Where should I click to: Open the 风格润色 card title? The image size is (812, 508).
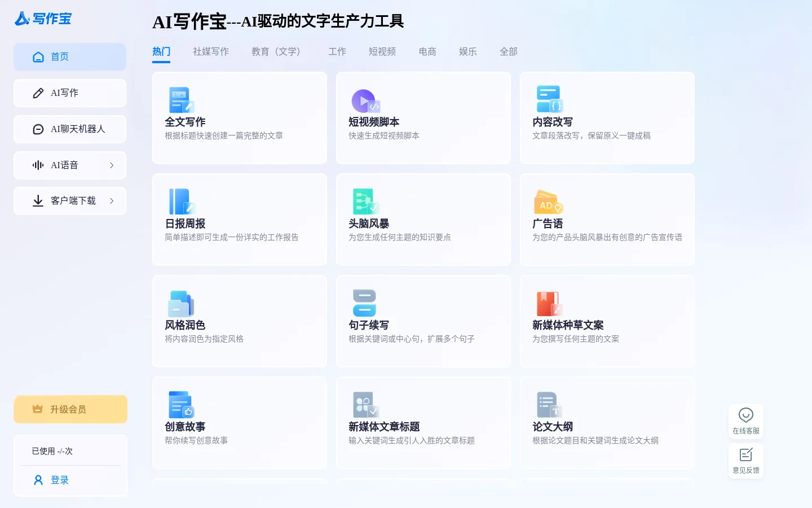185,325
